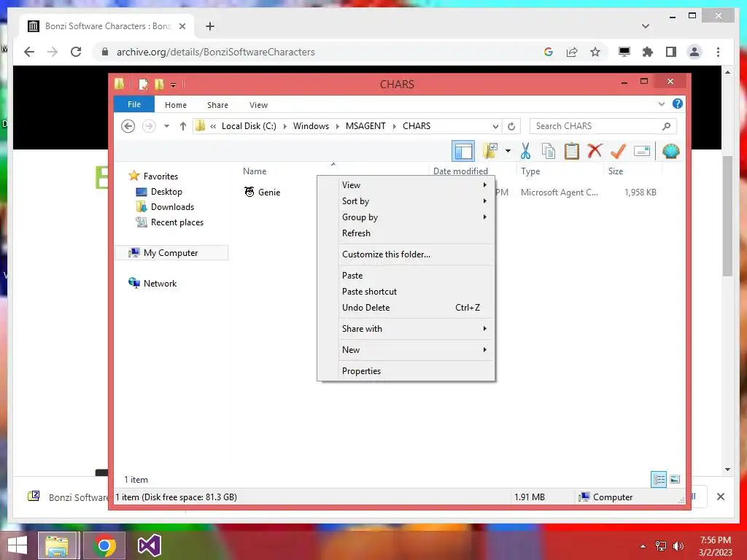Switch to Details view icon
747x560 pixels.
pyautogui.click(x=659, y=479)
